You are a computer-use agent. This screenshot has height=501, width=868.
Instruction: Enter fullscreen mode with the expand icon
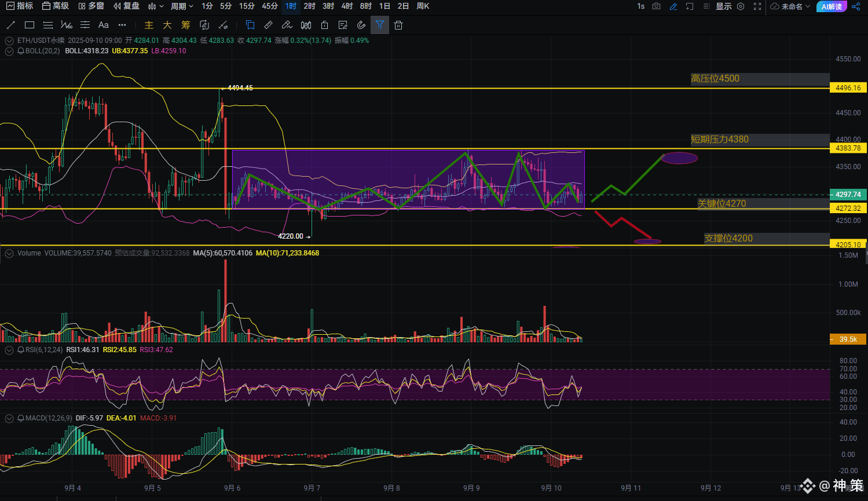coord(757,6)
